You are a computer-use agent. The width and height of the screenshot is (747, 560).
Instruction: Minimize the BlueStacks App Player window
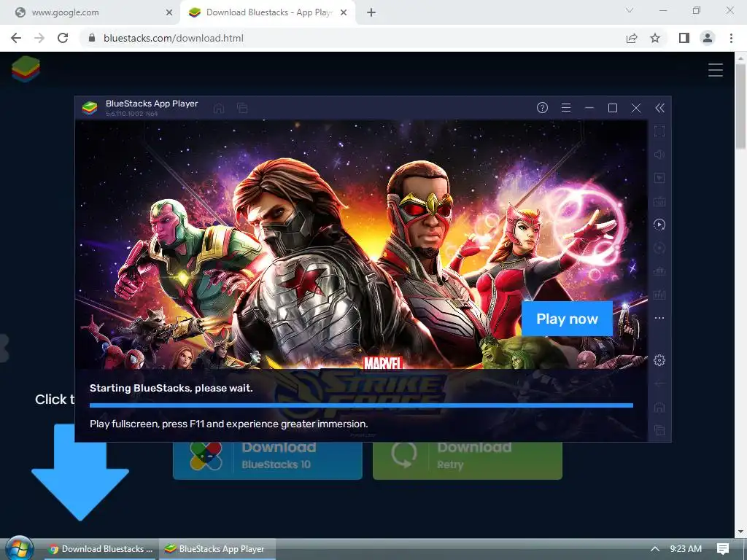coord(589,108)
